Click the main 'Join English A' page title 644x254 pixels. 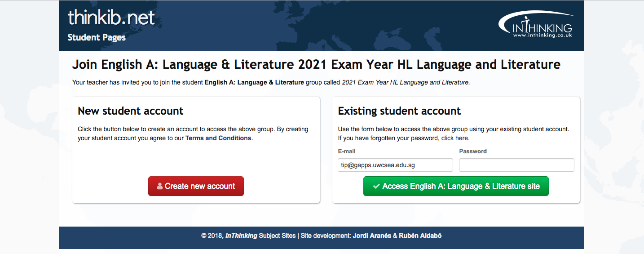(316, 64)
